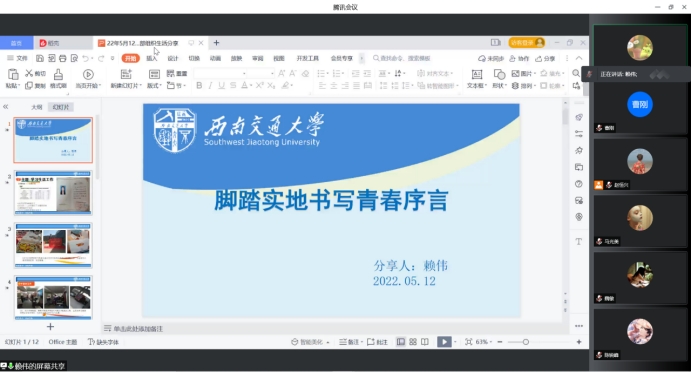Open the font name dropdown
Image resolution: width=692 pixels, height=372 pixels.
(220, 73)
